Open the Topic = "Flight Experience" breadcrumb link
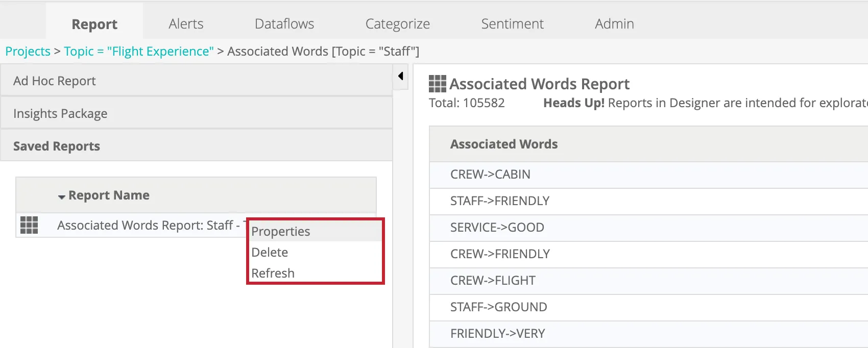The width and height of the screenshot is (868, 348). (139, 52)
